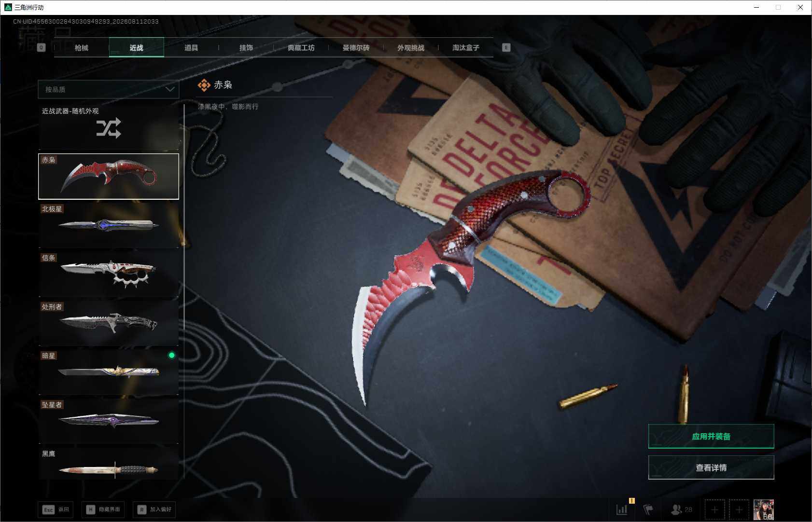Image resolution: width=812 pixels, height=522 pixels.
Task: Go to the 外观挑战 tab
Action: pos(411,48)
